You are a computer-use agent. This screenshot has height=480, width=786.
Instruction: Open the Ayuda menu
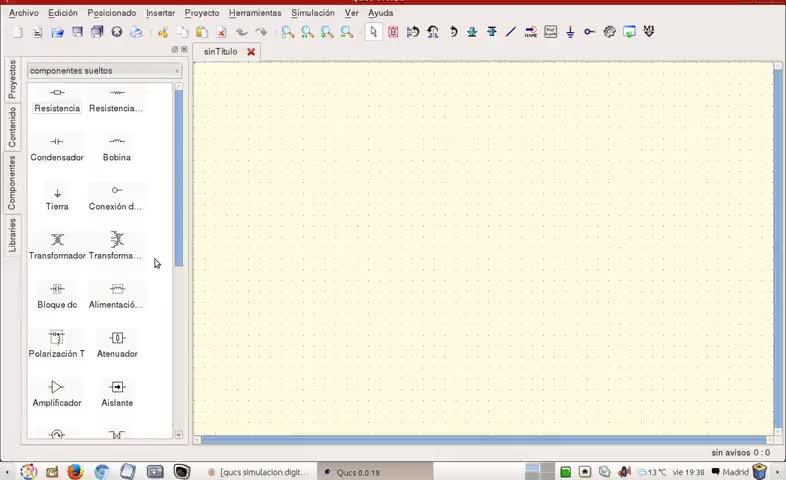pos(380,13)
